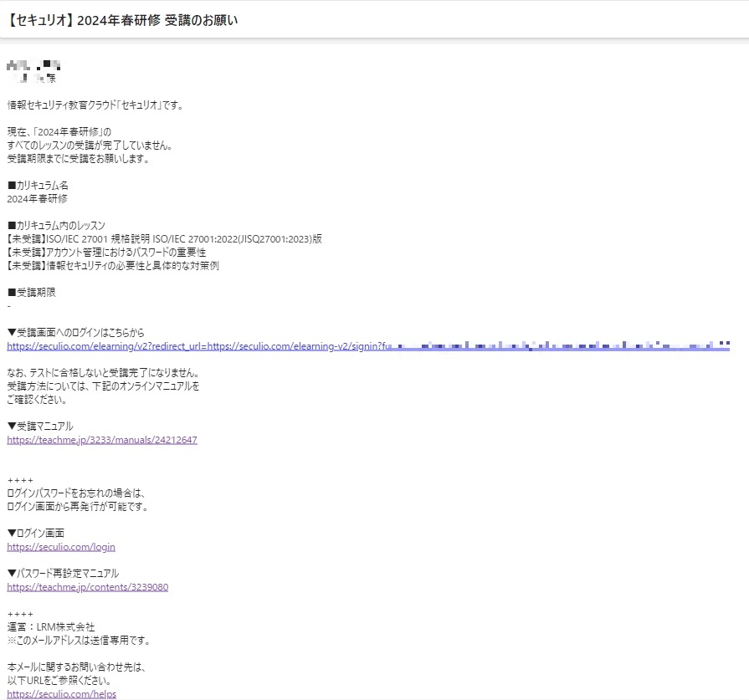Click the email subject 【セキュリオ】2024年春研修 受講のお願い
This screenshot has width=749, height=700.
coord(122,20)
